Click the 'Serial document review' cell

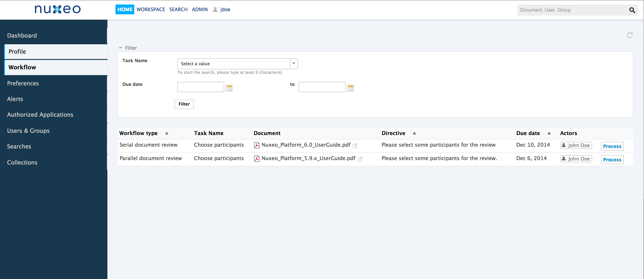(x=148, y=145)
